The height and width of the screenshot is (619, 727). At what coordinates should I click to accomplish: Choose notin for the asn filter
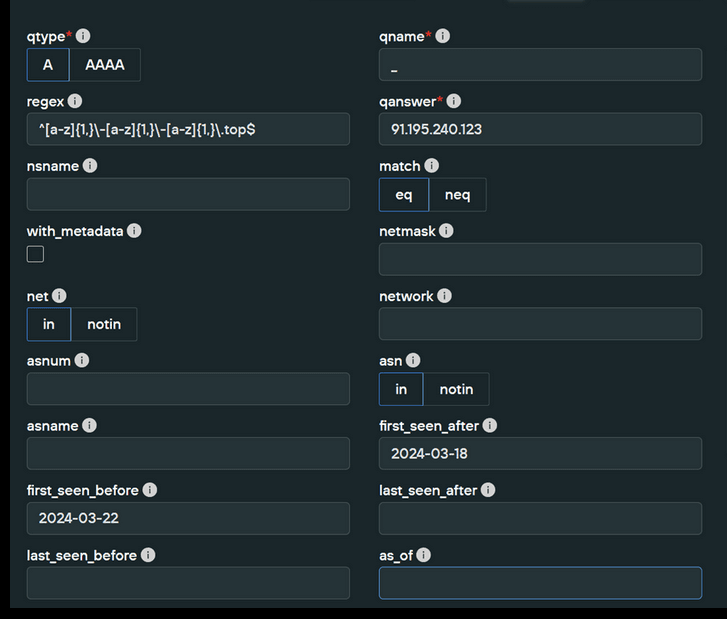click(456, 389)
